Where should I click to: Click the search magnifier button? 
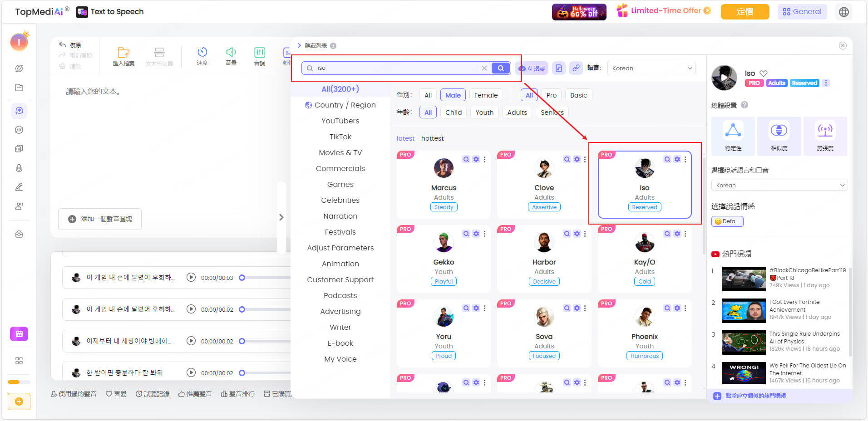[x=501, y=68]
